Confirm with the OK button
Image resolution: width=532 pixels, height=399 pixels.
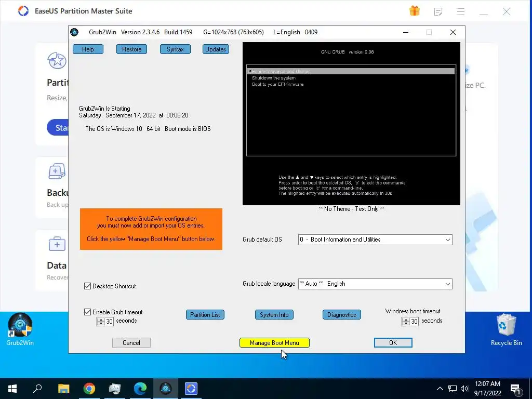tap(393, 343)
